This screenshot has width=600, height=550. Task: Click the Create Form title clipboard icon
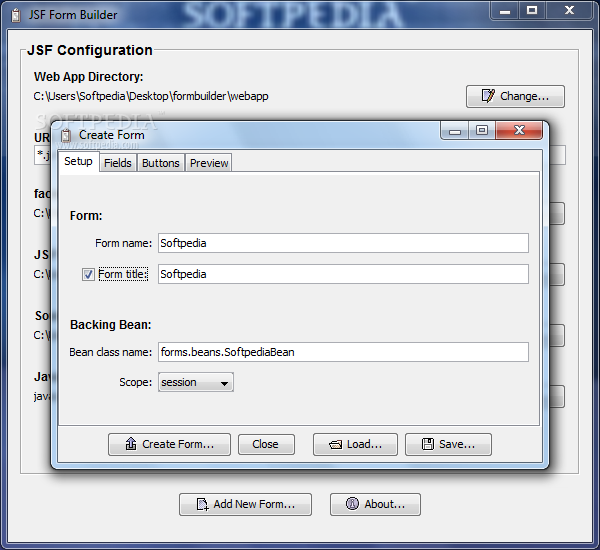click(x=66, y=135)
